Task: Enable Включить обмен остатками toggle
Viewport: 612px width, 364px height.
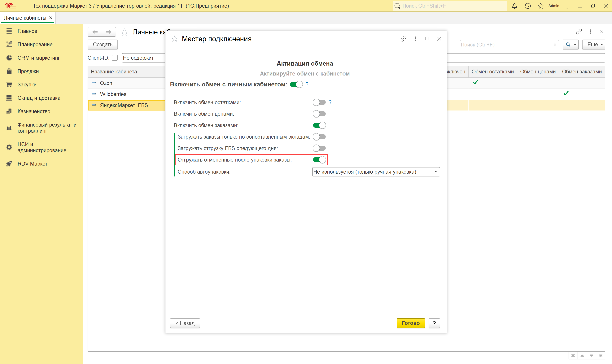Action: coord(319,102)
